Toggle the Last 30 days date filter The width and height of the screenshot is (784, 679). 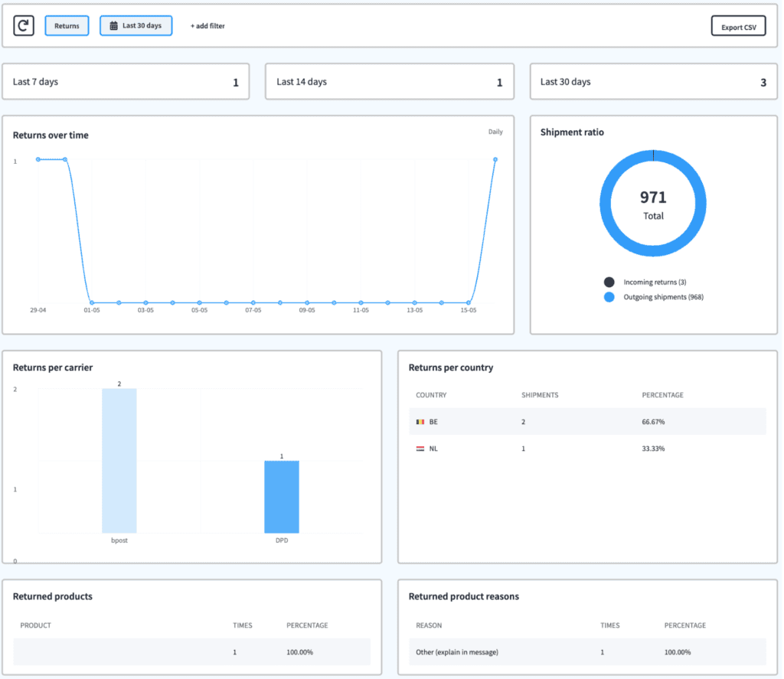pos(136,25)
